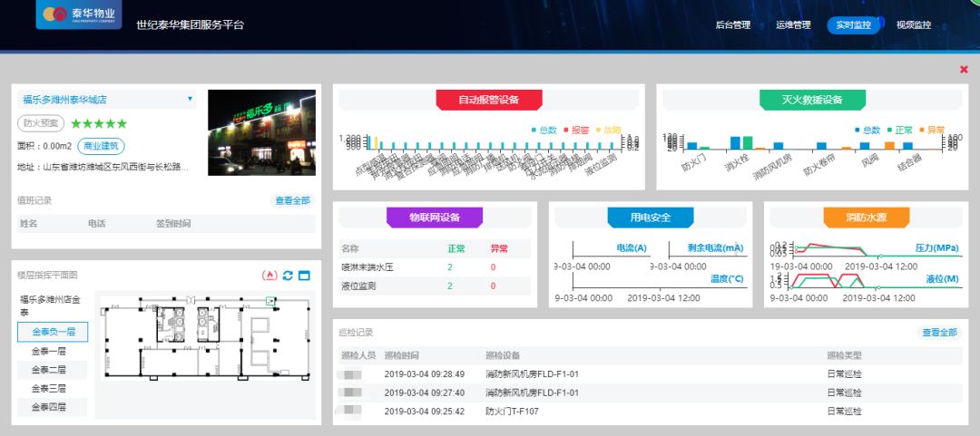Toggle 故障 legend in alarm chart
Image resolution: width=980 pixels, height=436 pixels.
tap(609, 130)
